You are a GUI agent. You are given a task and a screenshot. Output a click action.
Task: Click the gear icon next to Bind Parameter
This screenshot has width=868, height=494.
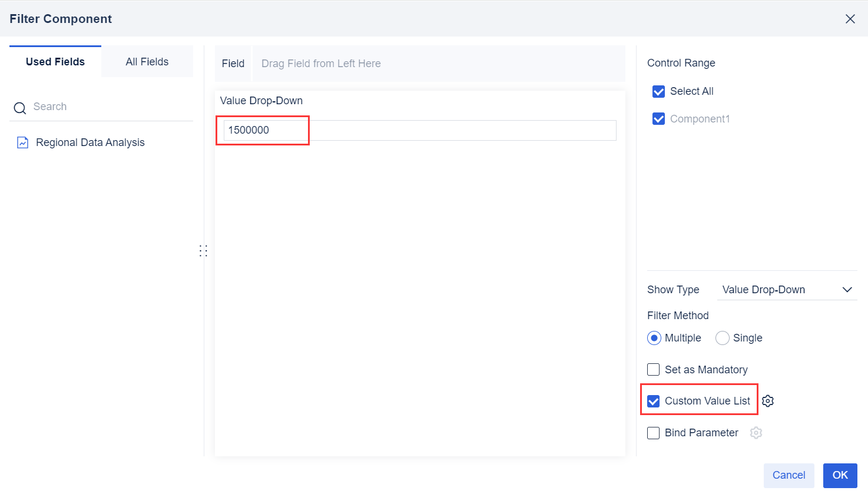pyautogui.click(x=756, y=432)
